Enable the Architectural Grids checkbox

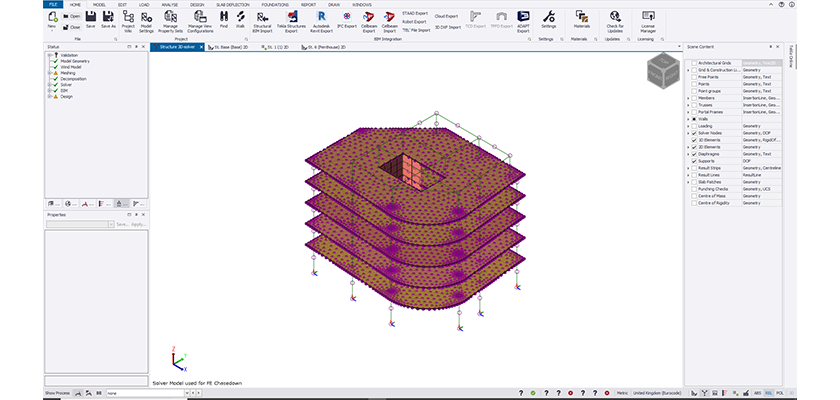click(694, 63)
